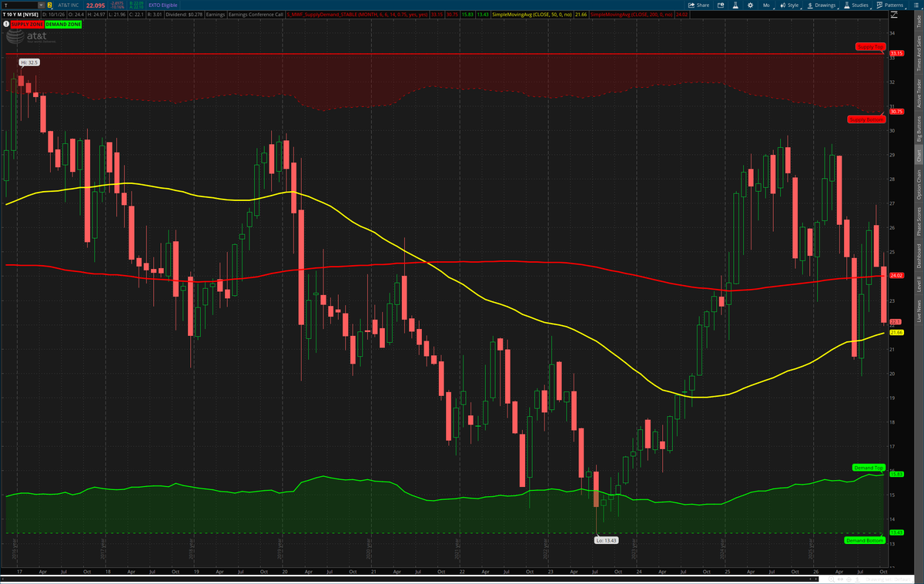The image size is (924, 584).
Task: Click the Earnings label in the header
Action: [216, 15]
